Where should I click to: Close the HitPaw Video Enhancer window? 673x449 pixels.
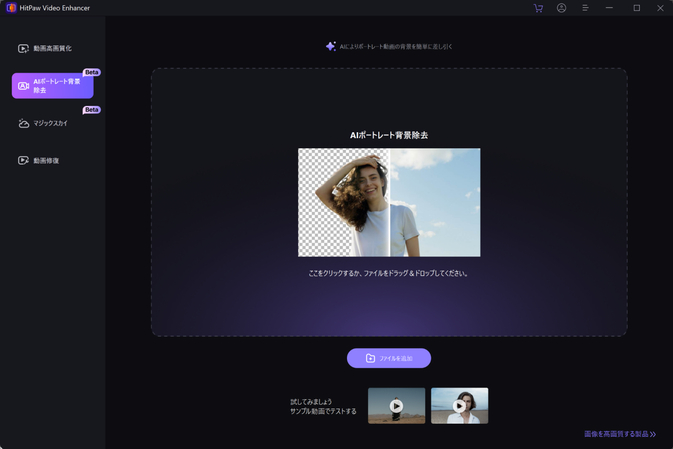660,8
